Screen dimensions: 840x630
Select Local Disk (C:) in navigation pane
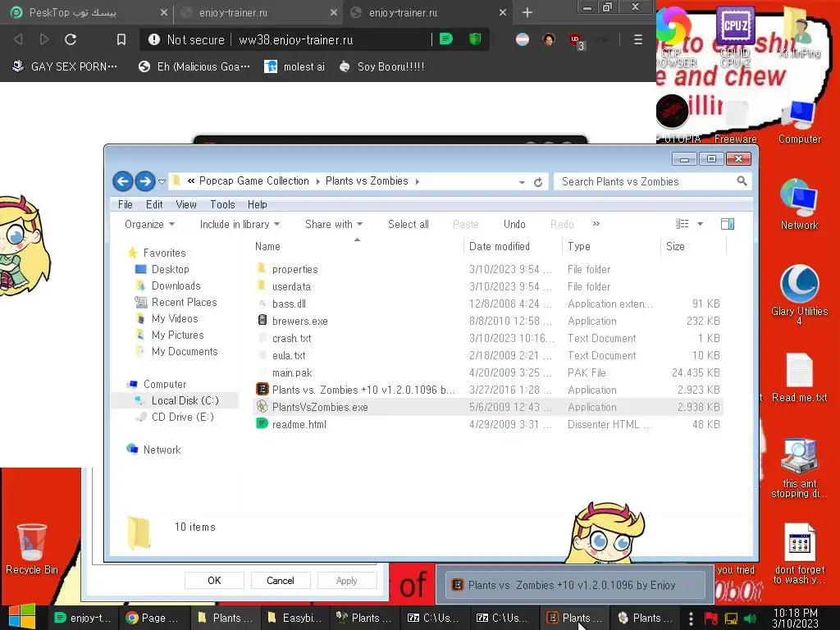pos(185,400)
